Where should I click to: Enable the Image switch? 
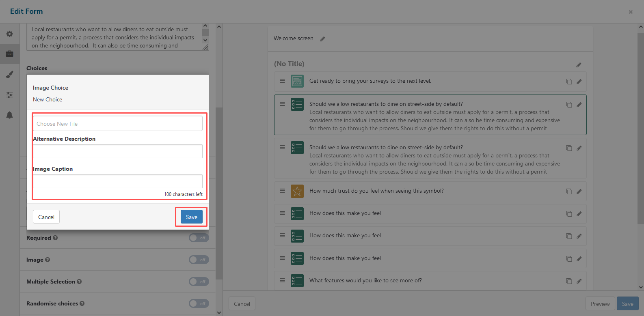pos(199,260)
